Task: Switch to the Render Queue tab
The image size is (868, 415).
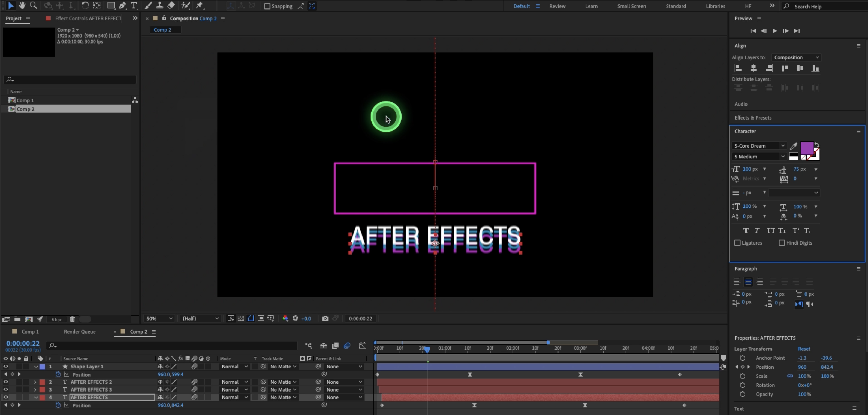Action: coord(80,331)
